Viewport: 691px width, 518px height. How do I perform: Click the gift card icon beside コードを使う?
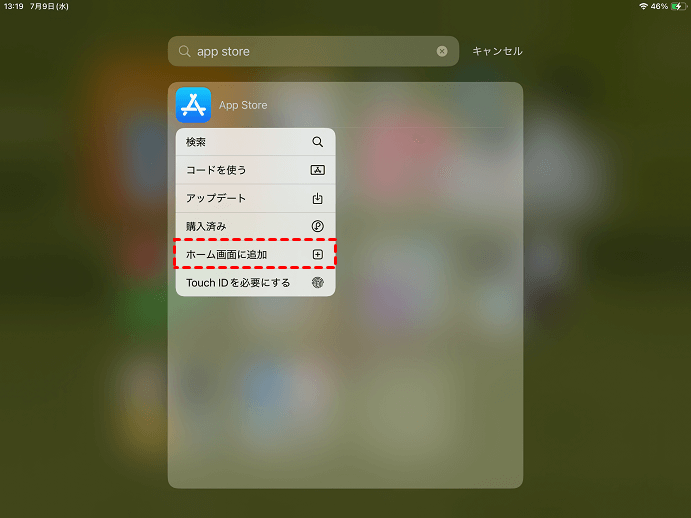[x=317, y=170]
